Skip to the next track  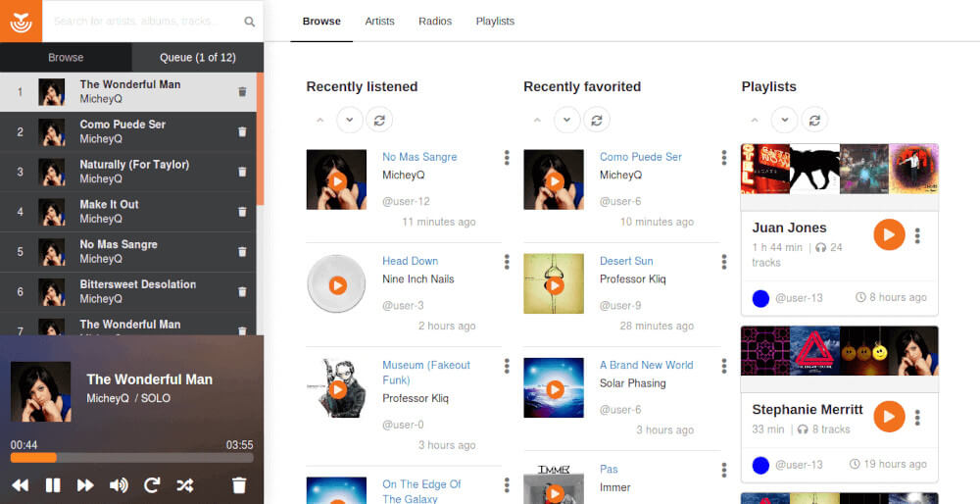[x=85, y=485]
